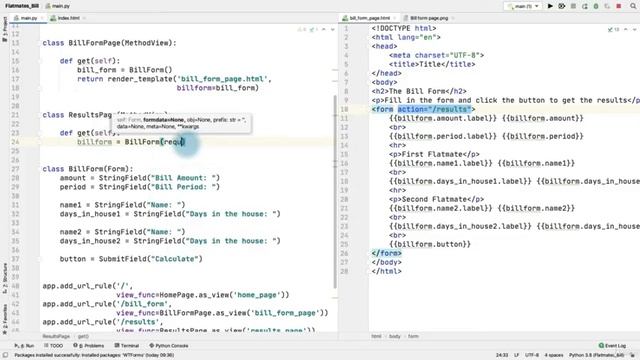The height and width of the screenshot is (360, 640).
Task: Switch to the index.html editor tab
Action: click(x=68, y=18)
